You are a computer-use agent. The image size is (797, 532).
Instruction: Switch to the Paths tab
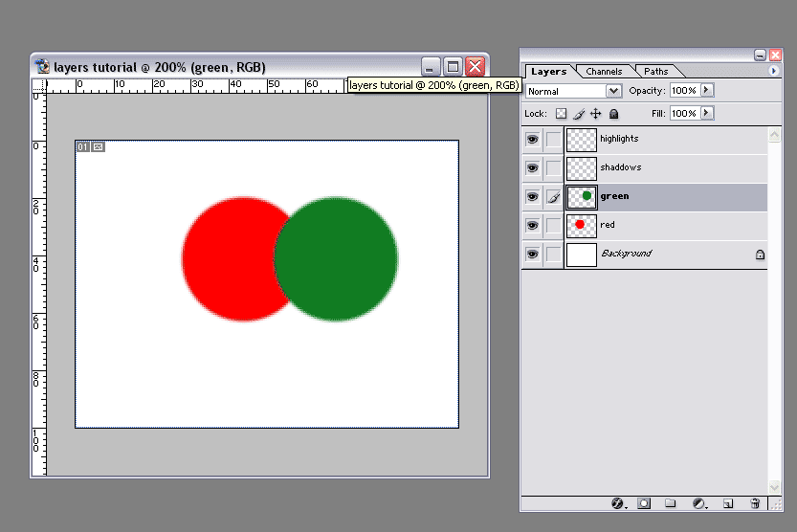click(656, 72)
